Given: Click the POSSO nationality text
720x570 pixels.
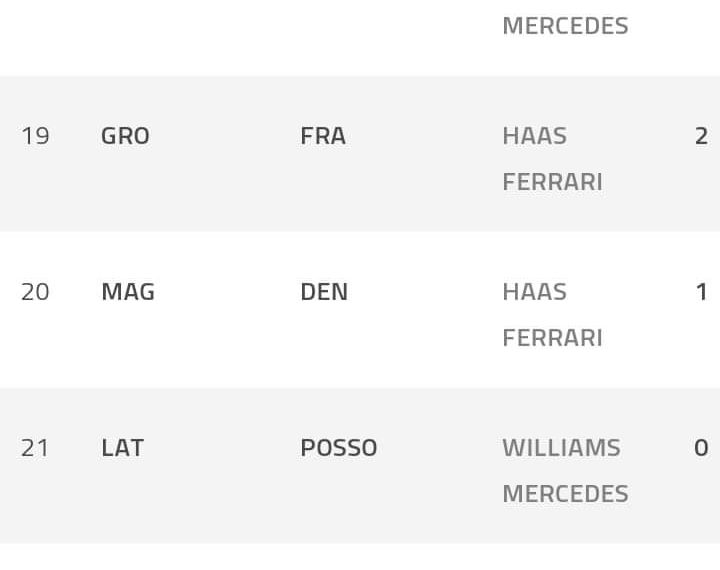Looking at the screenshot, I should coord(339,448).
